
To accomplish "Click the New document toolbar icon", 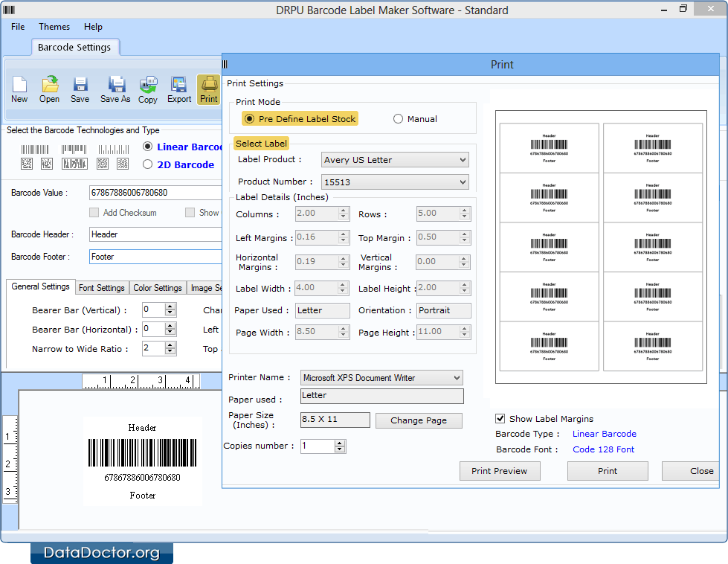I will tap(19, 90).
